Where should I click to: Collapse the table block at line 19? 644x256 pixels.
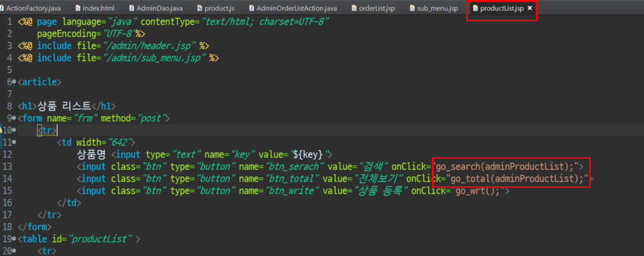click(15, 239)
